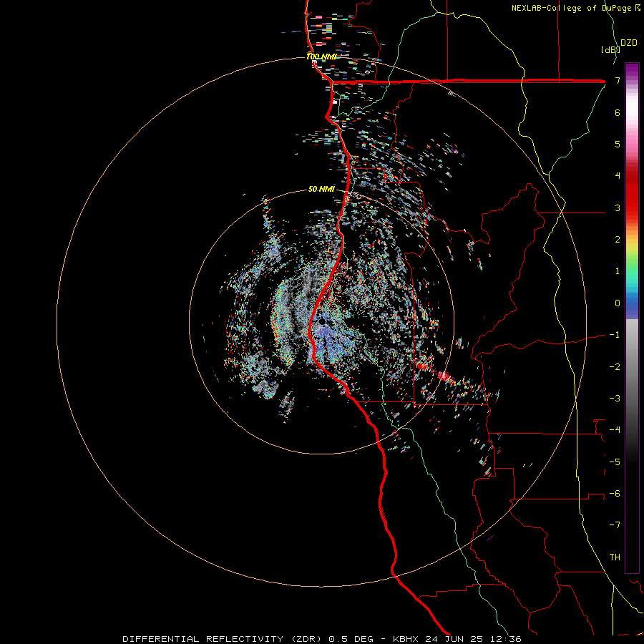Click the 3 value on the scale
The image size is (644, 644).
pos(618,208)
